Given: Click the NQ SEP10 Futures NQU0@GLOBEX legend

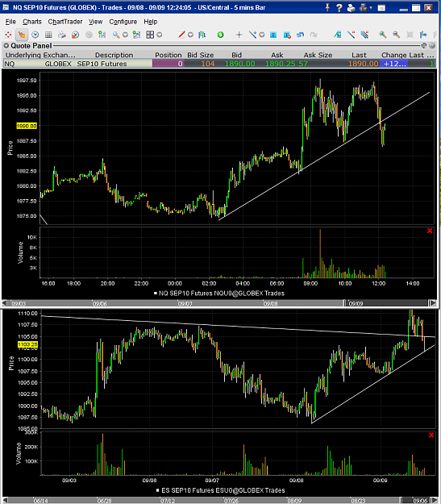Looking at the screenshot, I should [x=219, y=294].
